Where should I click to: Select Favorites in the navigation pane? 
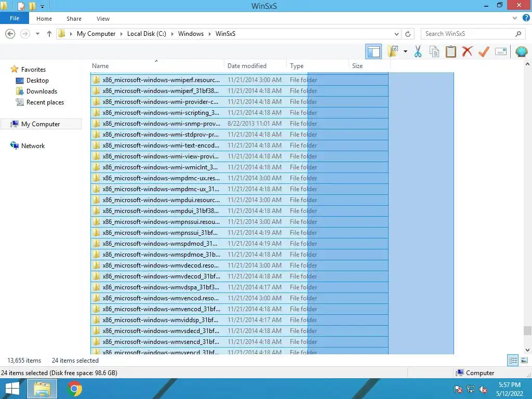(33, 69)
